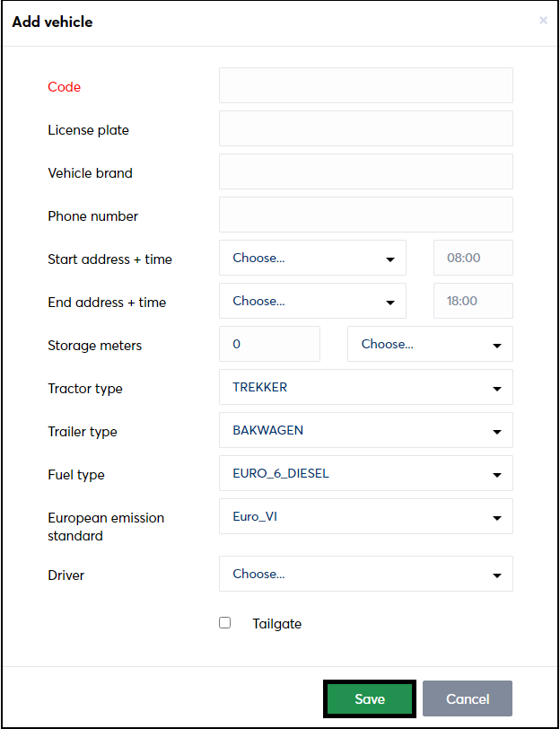Click the Save button
This screenshot has height=729, width=560.
click(370, 698)
